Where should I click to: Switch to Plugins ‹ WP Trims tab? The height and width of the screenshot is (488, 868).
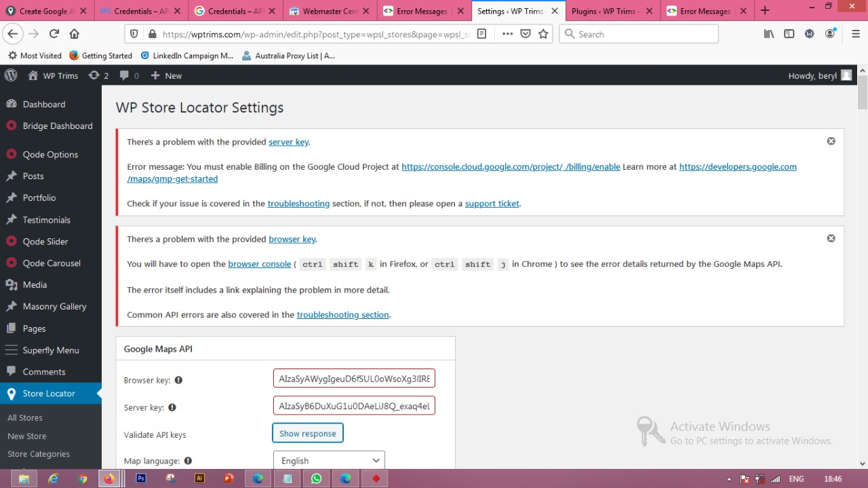point(613,11)
